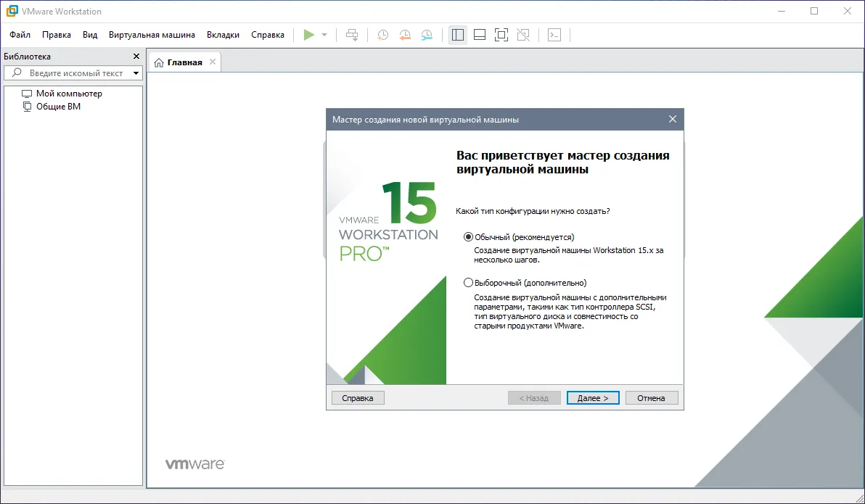Open the Вкладки menu

pyautogui.click(x=223, y=35)
